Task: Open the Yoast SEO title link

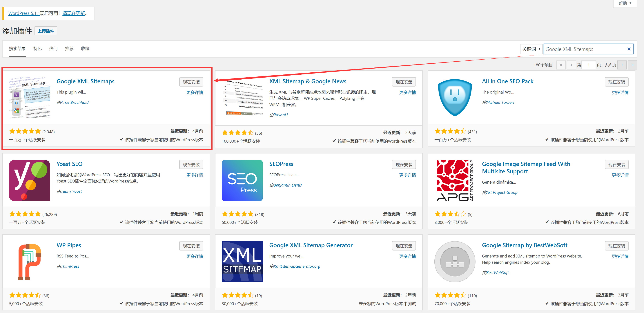Action: pos(70,164)
